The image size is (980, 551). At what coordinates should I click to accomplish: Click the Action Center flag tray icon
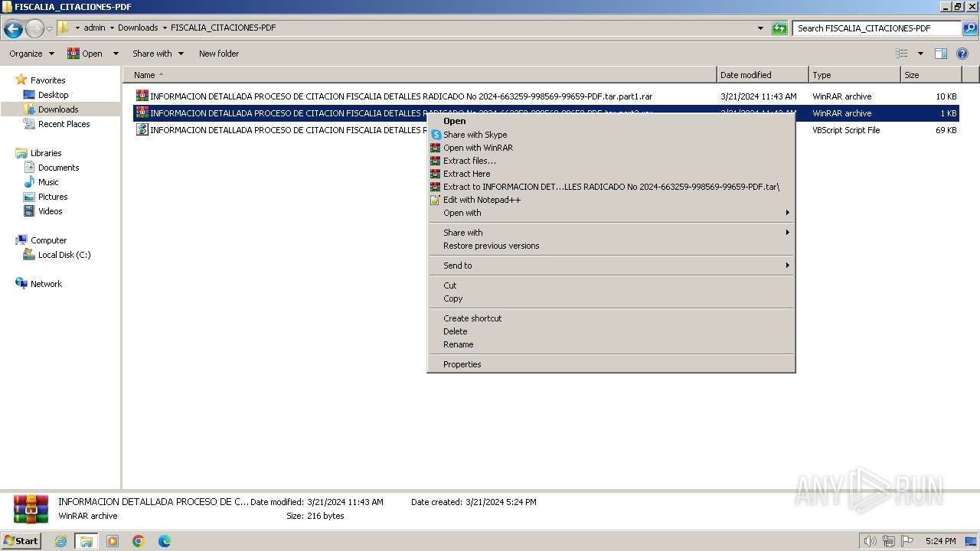pyautogui.click(x=906, y=541)
